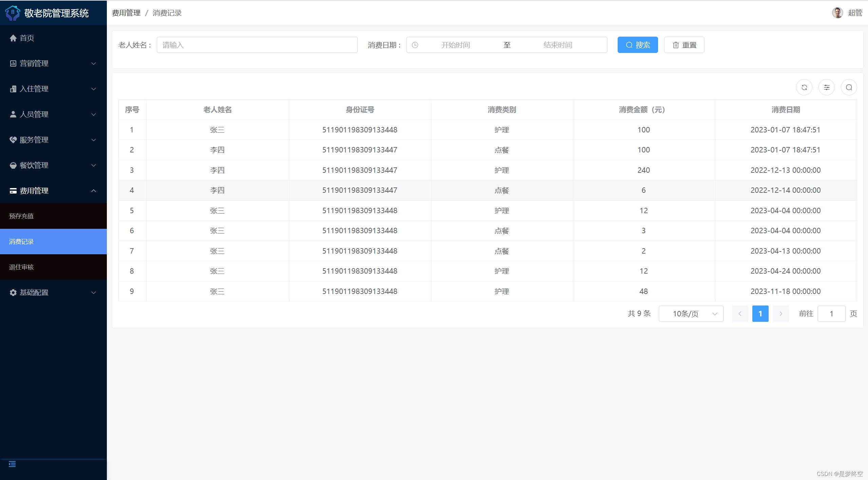Click the 前往 page number input
Screen dimensions: 868x480
pos(831,314)
